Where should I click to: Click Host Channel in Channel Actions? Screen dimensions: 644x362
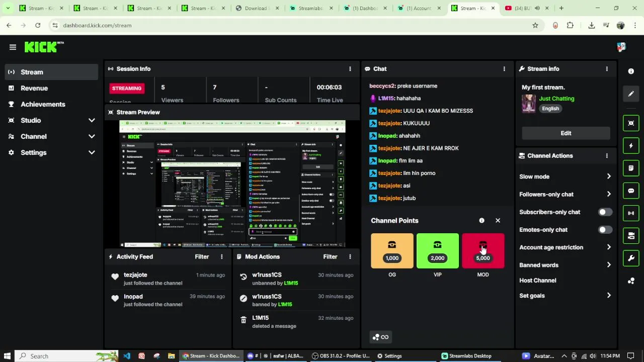537,281
